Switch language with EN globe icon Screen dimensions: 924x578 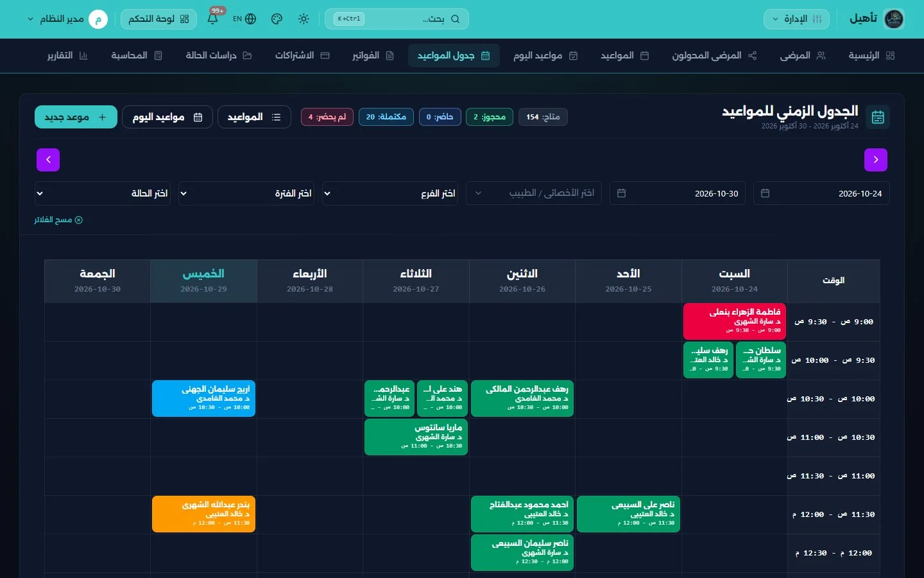[244, 19]
